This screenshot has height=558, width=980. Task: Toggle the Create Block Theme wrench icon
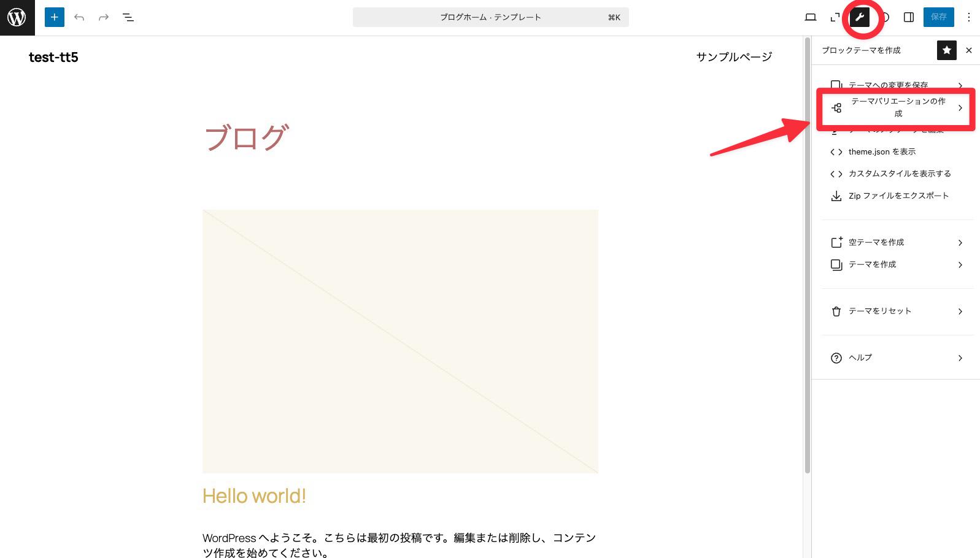pyautogui.click(x=860, y=17)
